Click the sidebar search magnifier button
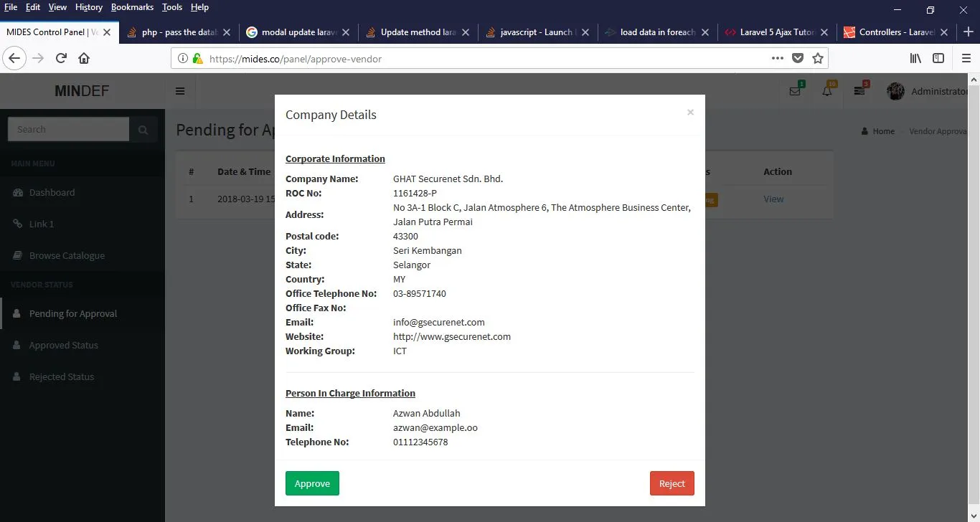 coord(143,130)
